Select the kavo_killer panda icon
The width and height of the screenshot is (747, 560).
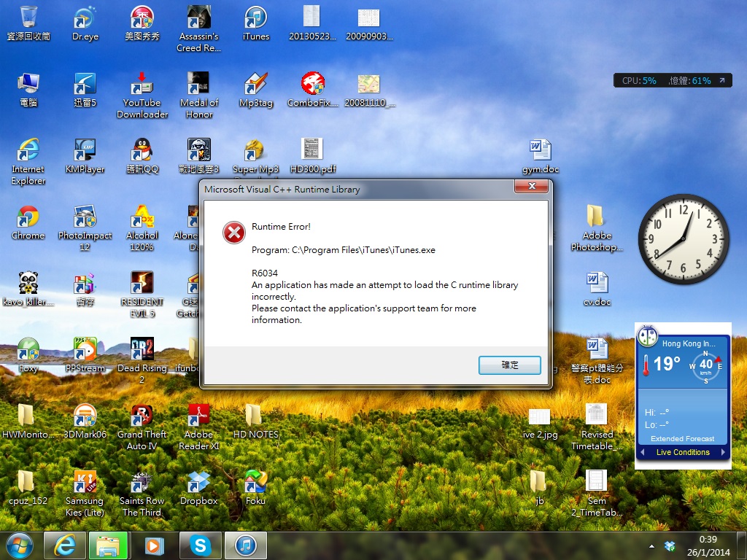click(28, 288)
